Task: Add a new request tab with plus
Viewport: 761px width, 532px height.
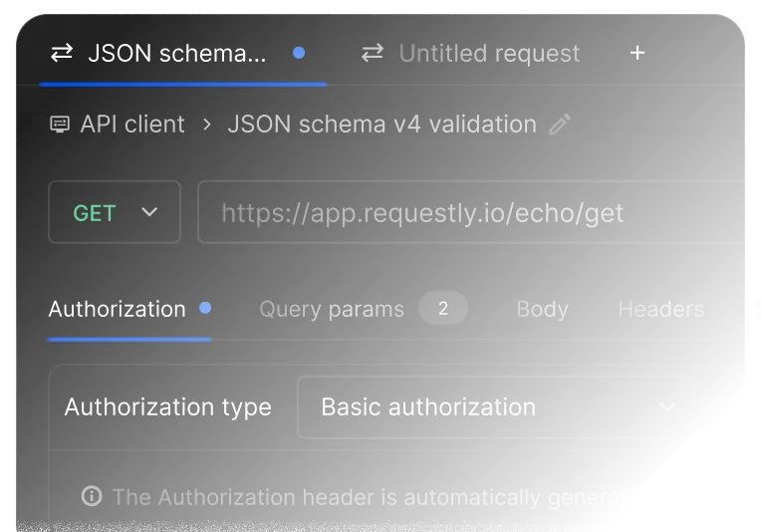Action: point(637,53)
